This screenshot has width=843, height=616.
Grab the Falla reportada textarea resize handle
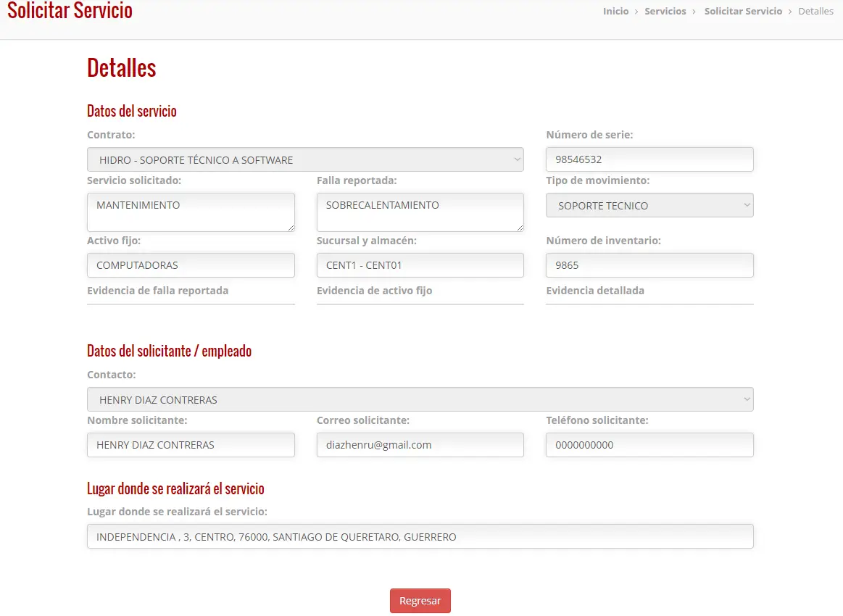coord(520,228)
